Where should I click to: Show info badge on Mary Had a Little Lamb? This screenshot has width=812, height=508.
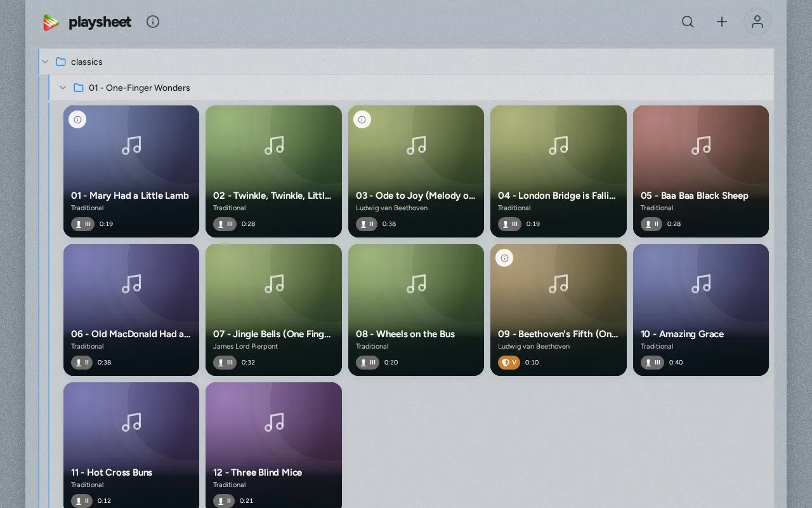[x=77, y=119]
